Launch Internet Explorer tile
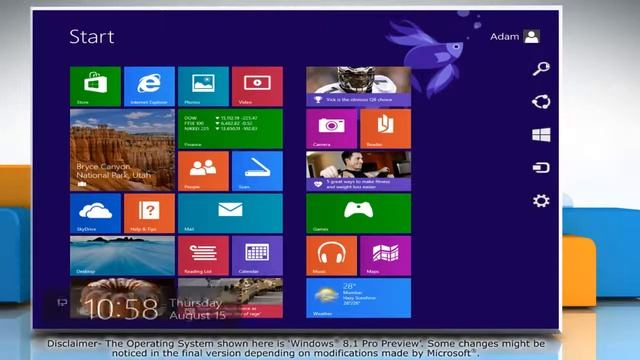This screenshot has width=640, height=360. tap(149, 87)
